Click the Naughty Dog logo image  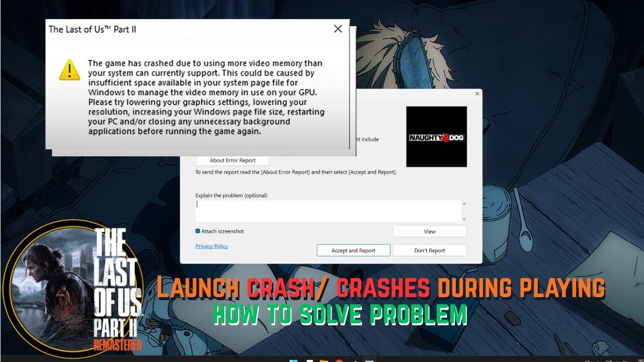pyautogui.click(x=436, y=137)
